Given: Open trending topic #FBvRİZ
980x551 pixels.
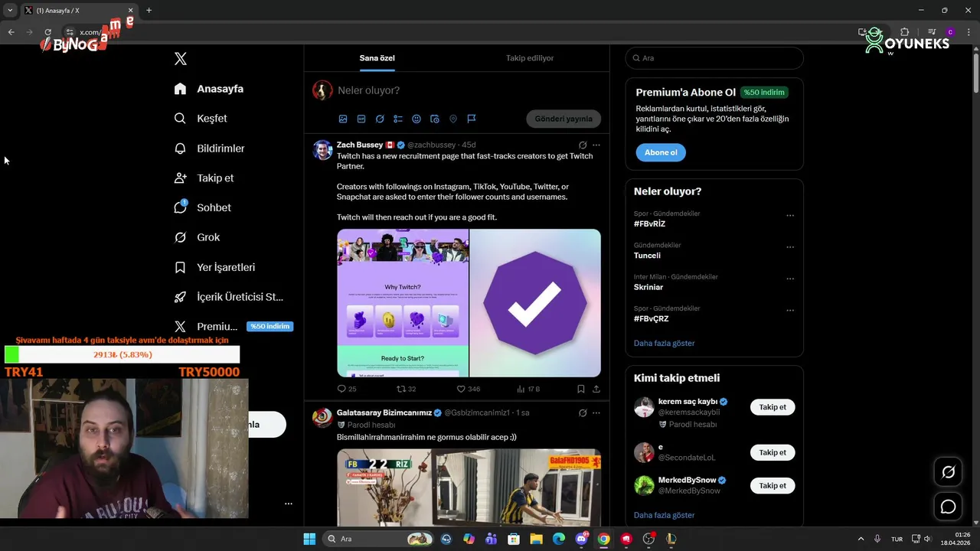Looking at the screenshot, I should 649,224.
